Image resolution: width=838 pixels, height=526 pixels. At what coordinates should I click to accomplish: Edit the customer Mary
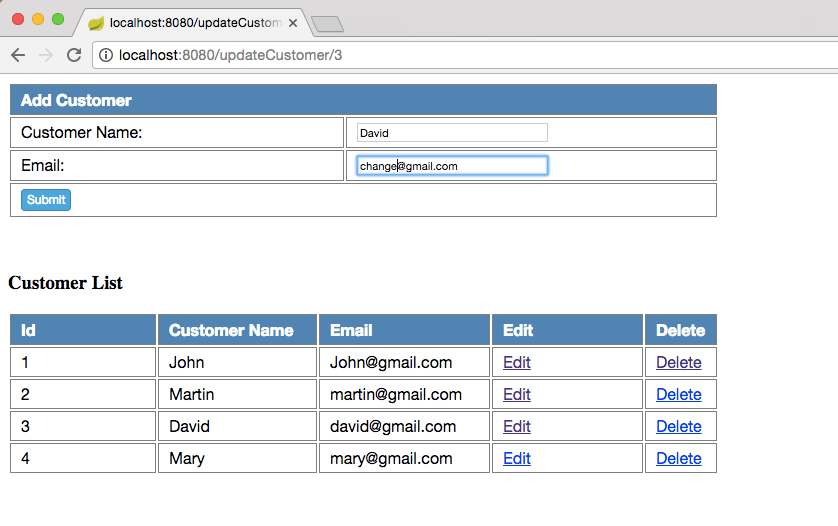517,459
